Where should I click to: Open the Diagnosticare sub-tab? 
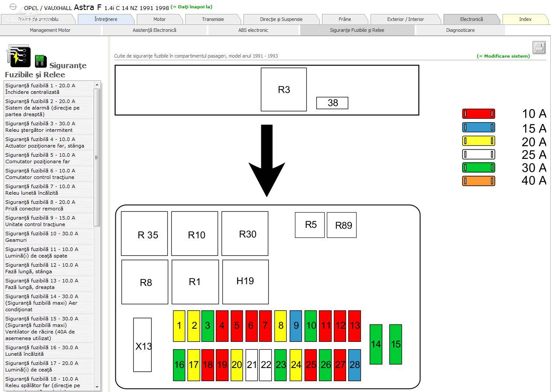click(x=460, y=30)
